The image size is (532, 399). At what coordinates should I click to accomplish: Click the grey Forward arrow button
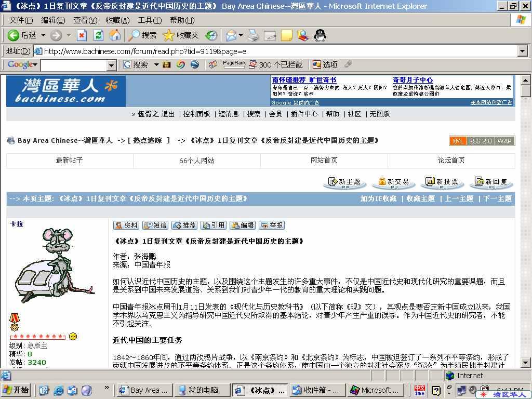tap(56, 35)
